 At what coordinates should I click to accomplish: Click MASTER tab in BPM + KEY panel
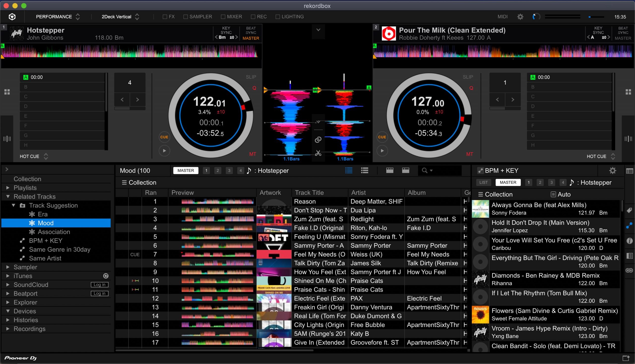[x=508, y=182]
